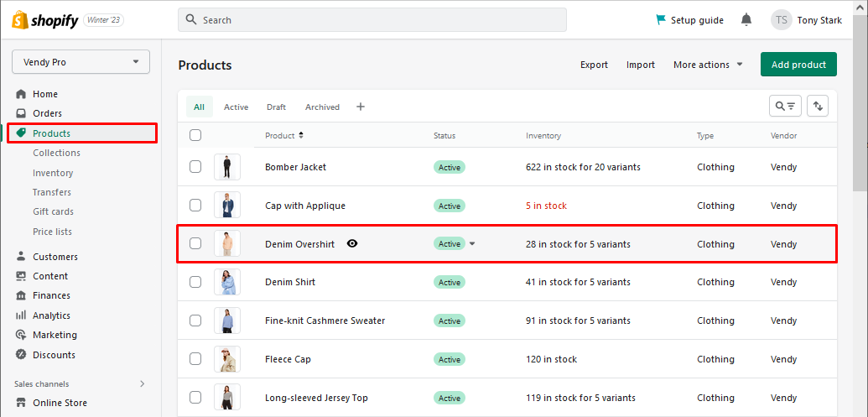
Task: Click the Fine-knit Cashmere Sweater thumbnail
Action: point(227,320)
